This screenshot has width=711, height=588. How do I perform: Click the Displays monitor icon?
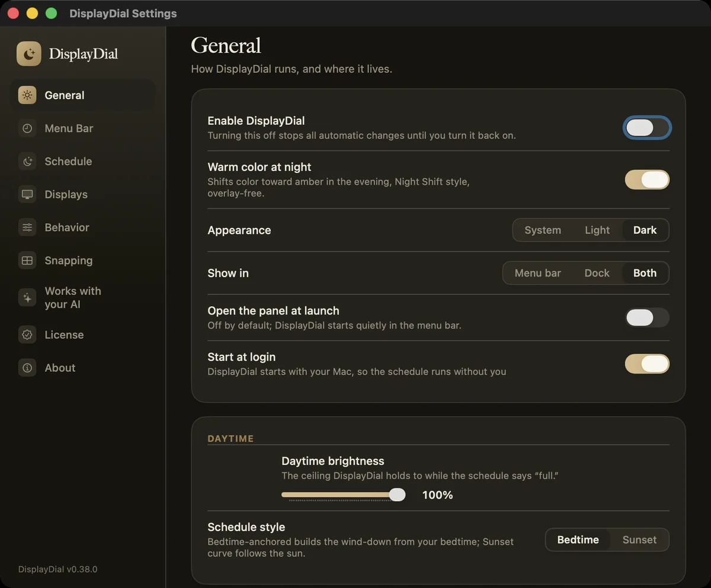pos(27,194)
